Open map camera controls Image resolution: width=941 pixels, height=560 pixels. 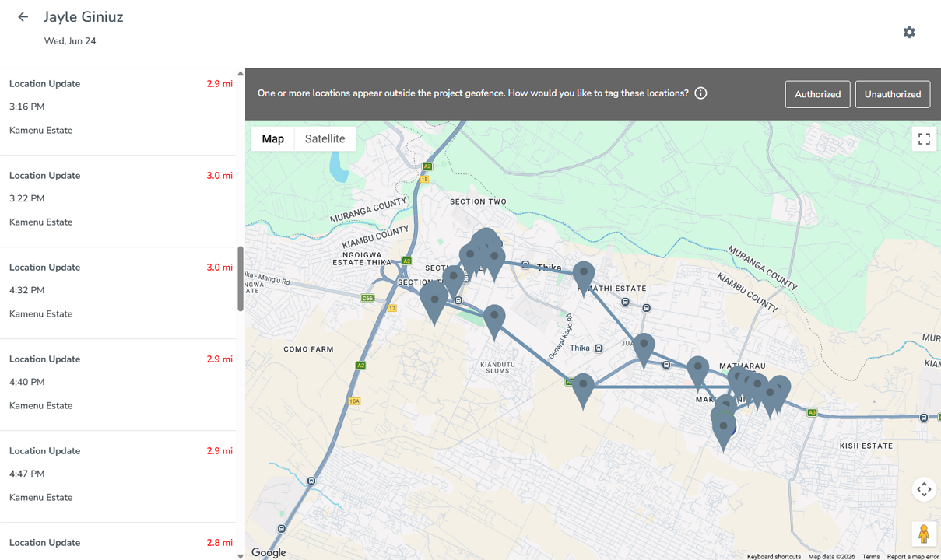(924, 489)
